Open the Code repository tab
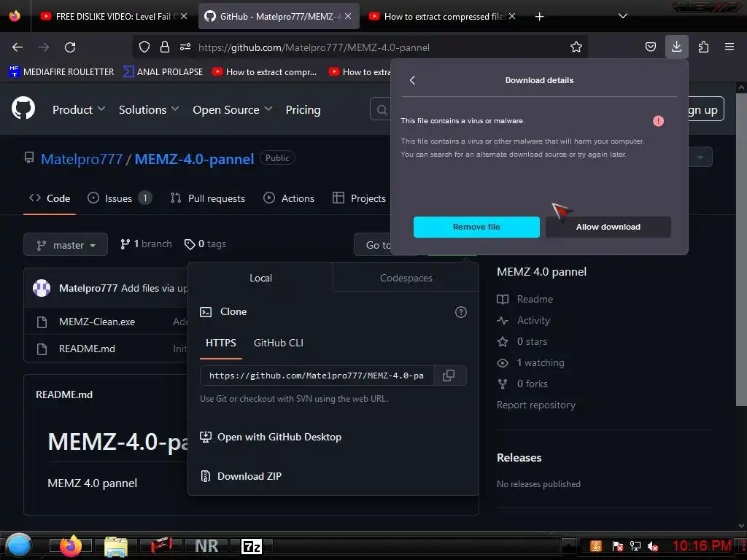747x560 pixels. click(50, 198)
